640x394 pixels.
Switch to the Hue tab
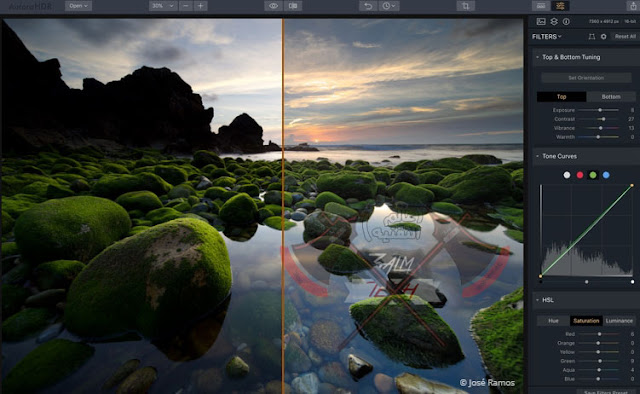click(x=553, y=321)
